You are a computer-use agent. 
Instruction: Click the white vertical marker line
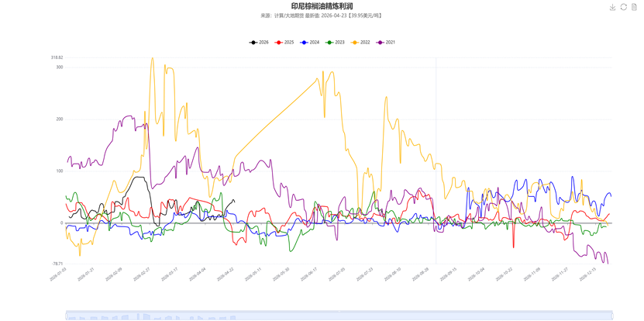pyautogui.click(x=436, y=155)
